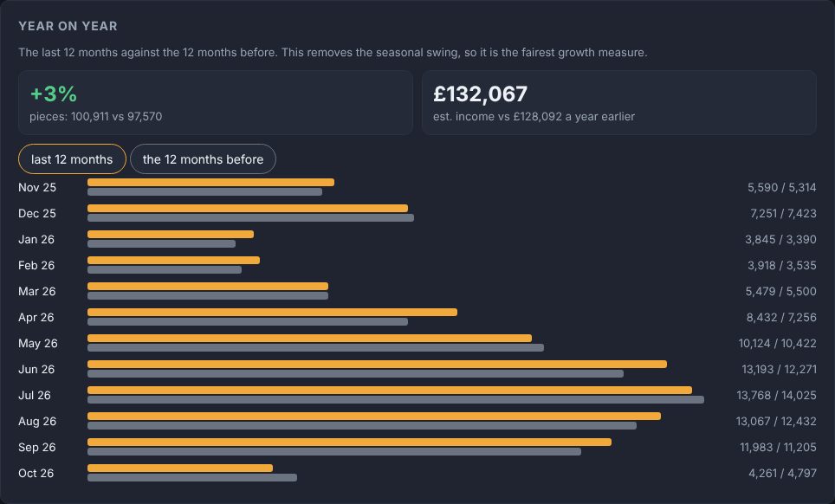835x504 pixels.
Task: Select the orange Jun 26 bar
Action: pyautogui.click(x=377, y=364)
